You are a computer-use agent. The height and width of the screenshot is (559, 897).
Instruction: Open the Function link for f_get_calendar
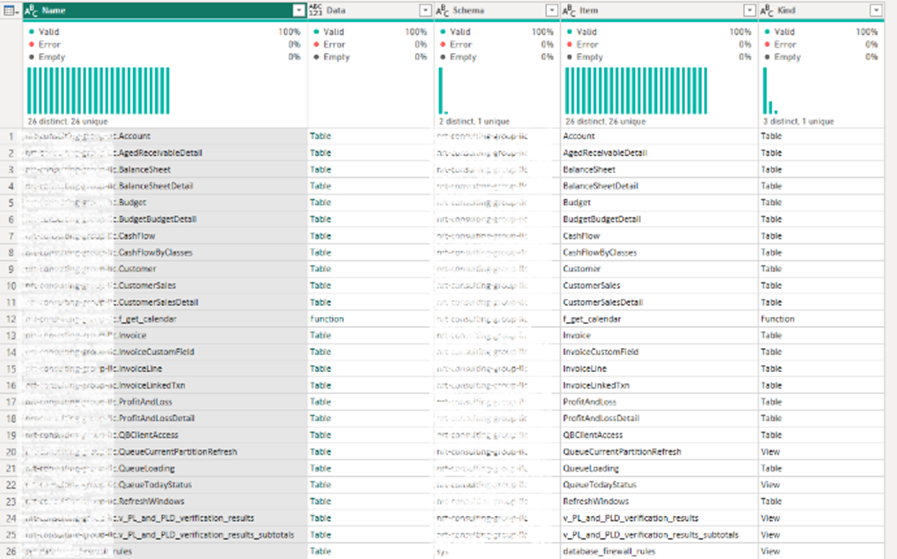pos(326,319)
